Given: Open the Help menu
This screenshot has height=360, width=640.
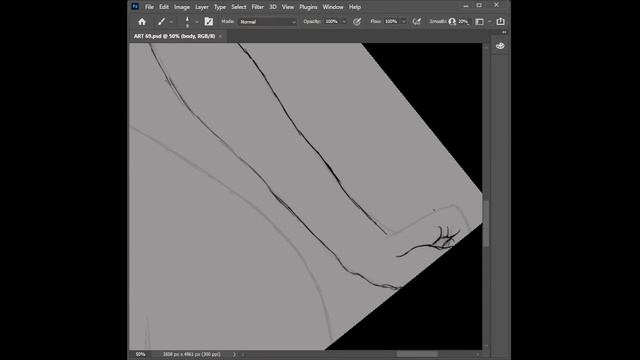Looking at the screenshot, I should click(x=355, y=7).
